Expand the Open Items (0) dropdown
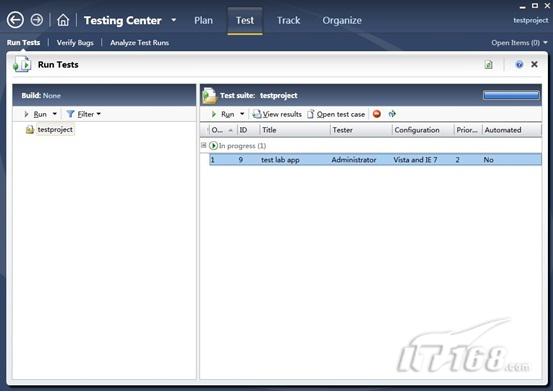Viewport: 553px width, 392px height. 519,43
